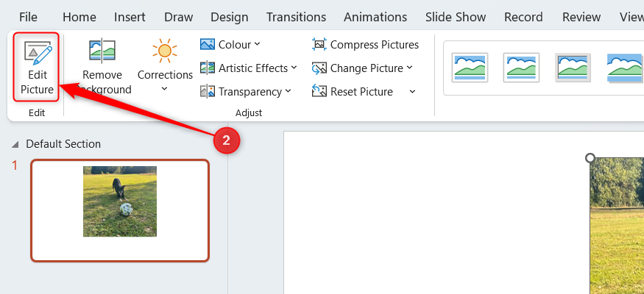The width and height of the screenshot is (644, 294).
Task: Expand the Change Picture dropdown arrow
Action: [x=409, y=68]
